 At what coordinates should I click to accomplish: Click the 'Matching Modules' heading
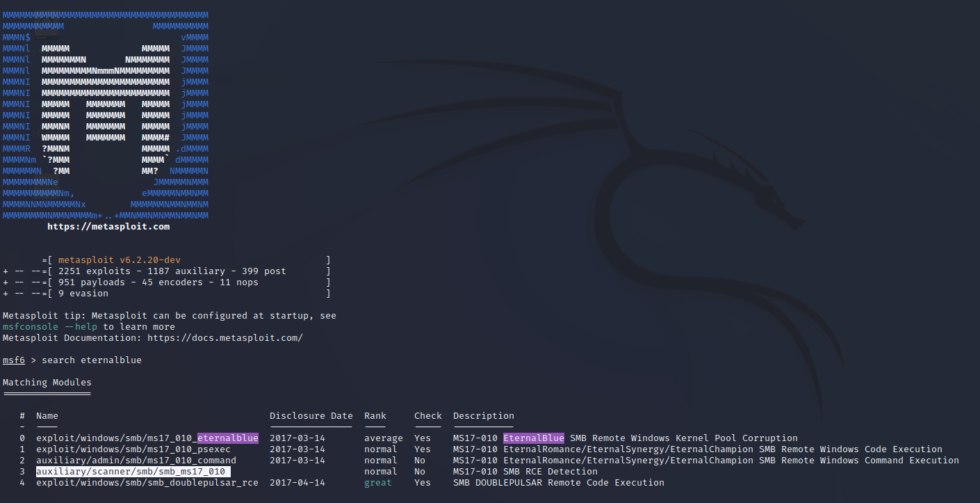point(47,382)
